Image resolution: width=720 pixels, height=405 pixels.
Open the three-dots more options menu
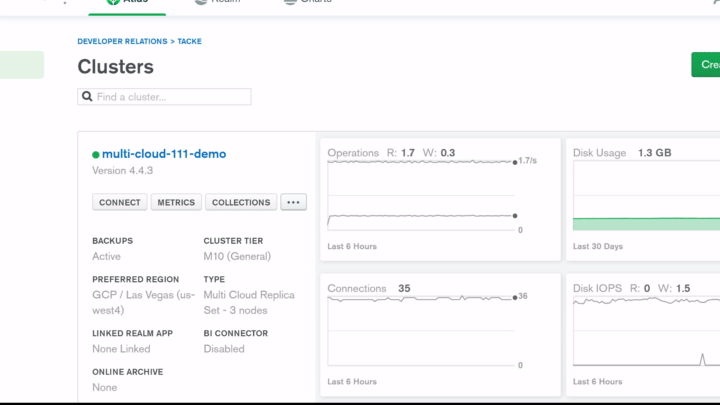[293, 202]
